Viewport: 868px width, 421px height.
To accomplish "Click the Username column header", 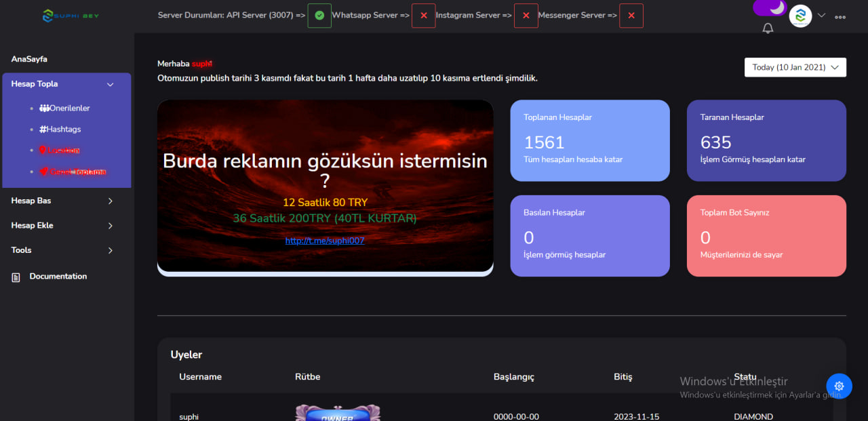I will coord(201,377).
